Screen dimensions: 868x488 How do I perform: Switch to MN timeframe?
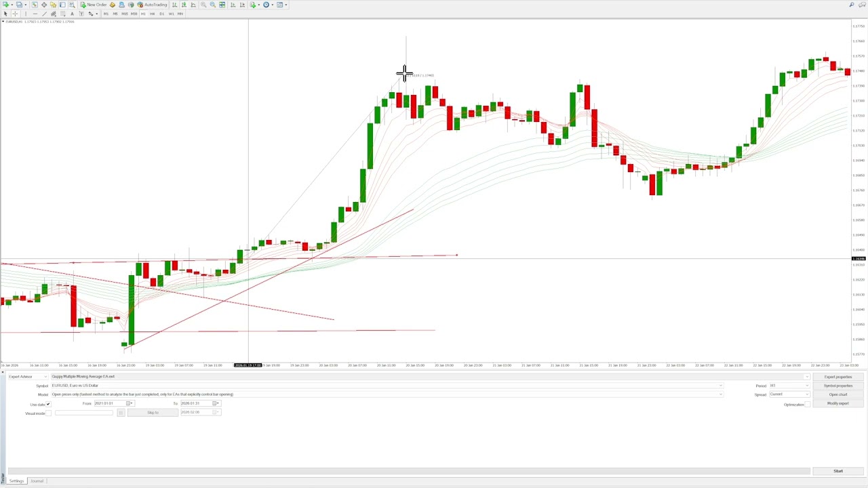180,14
